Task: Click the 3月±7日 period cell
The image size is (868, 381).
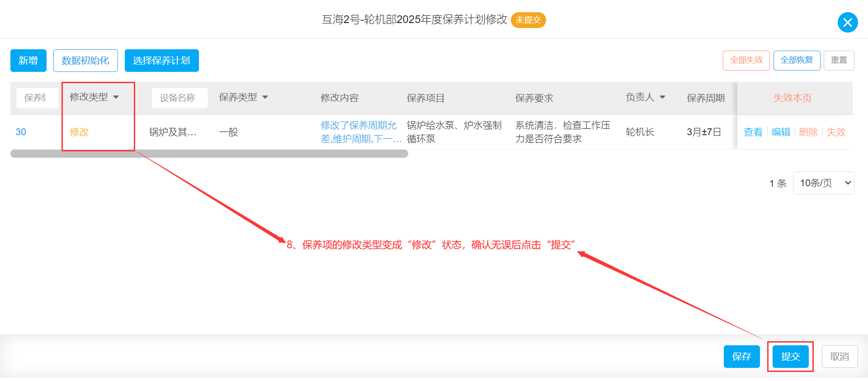Action: [704, 132]
